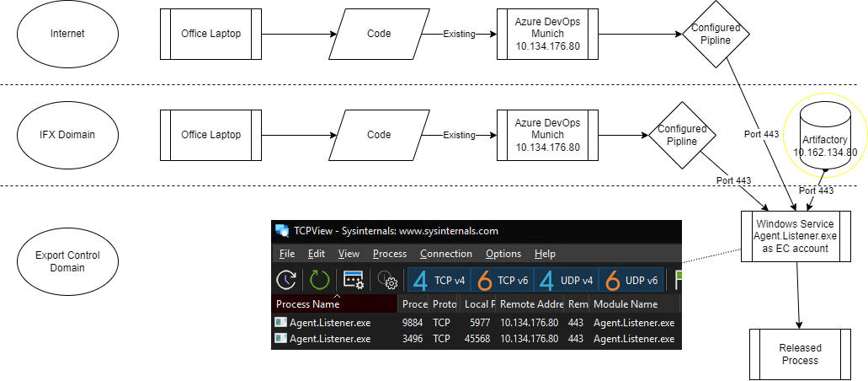Select Office Laptop box in Internet row
The height and width of the screenshot is (381, 868).
tap(211, 34)
